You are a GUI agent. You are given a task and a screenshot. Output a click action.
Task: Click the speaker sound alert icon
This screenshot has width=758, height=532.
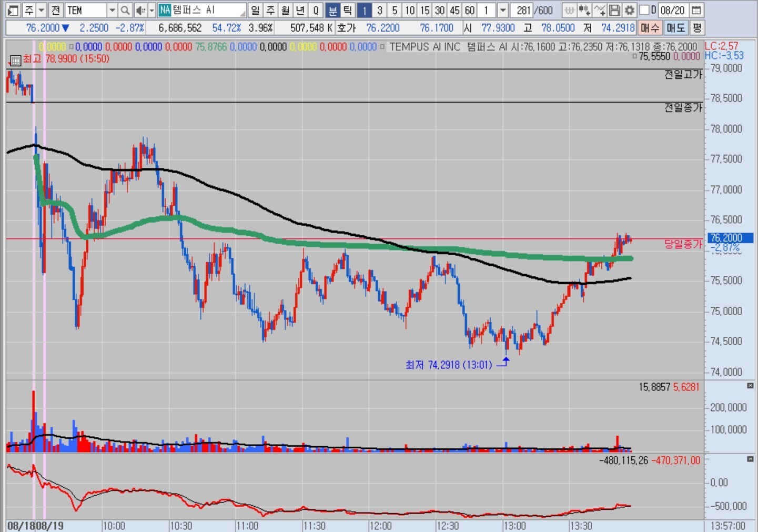click(x=140, y=10)
